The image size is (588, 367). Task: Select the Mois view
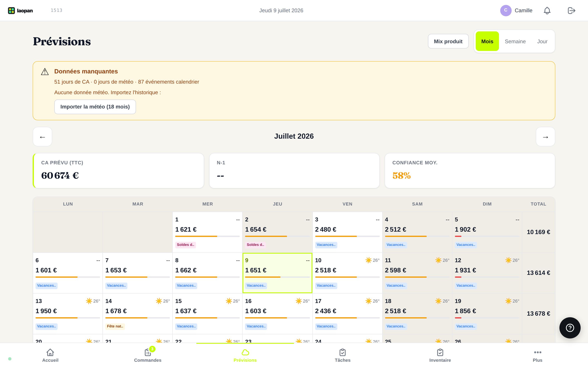point(487,41)
